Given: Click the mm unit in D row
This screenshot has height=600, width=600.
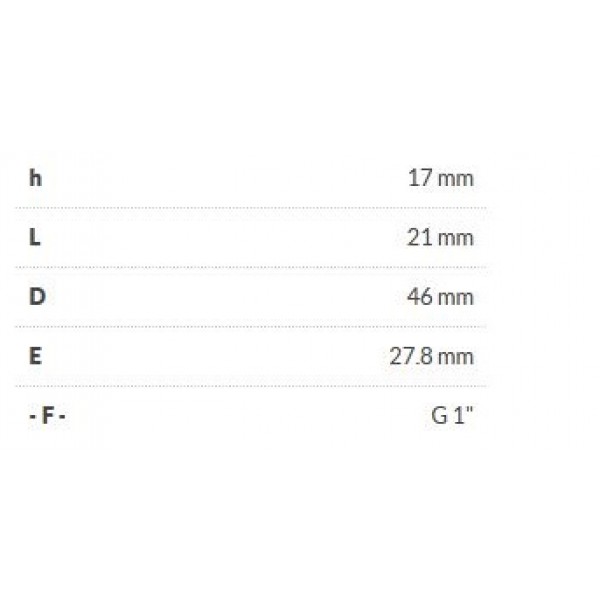Looking at the screenshot, I should [x=456, y=299].
